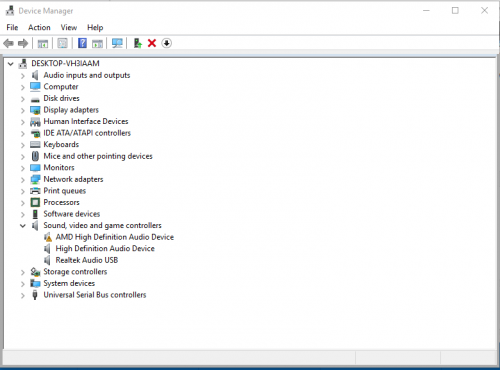The height and width of the screenshot is (370, 500).
Task: Click the Software devices icon
Action: tap(35, 214)
